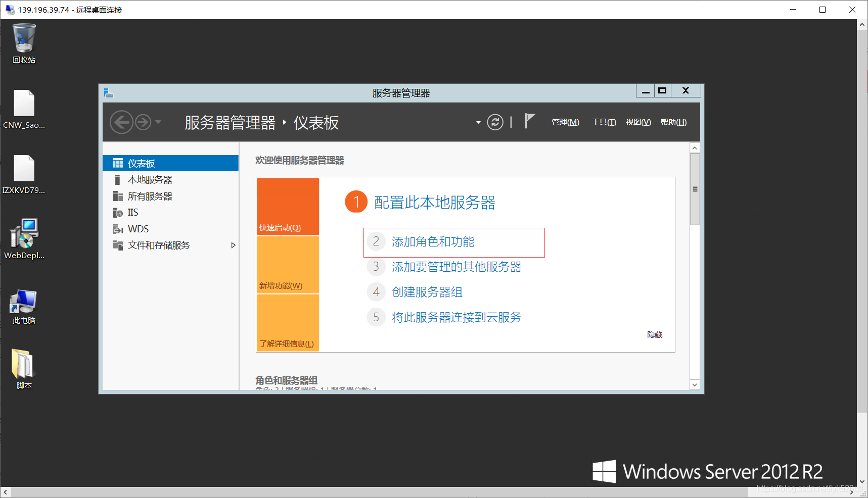
Task: Expand the dropdown arrow beside refresh
Action: tap(478, 122)
